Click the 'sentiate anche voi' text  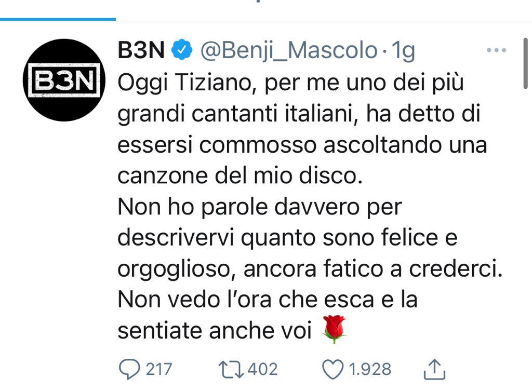pyautogui.click(x=214, y=331)
